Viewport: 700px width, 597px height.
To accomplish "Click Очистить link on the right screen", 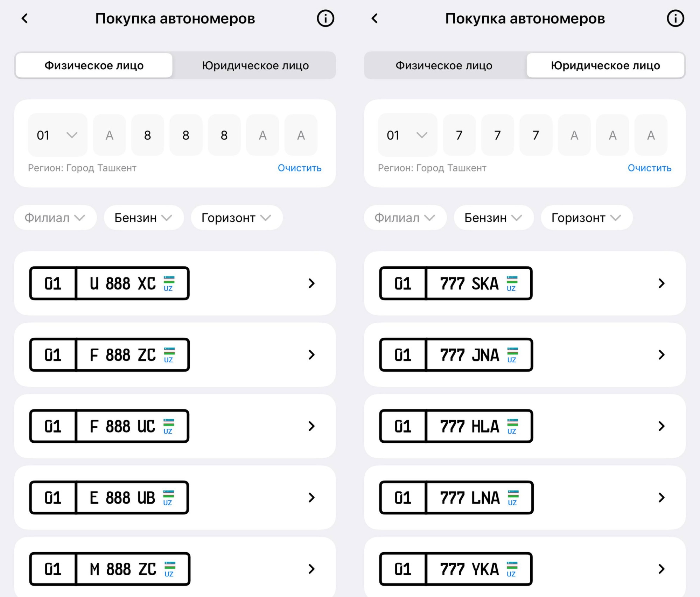I will click(x=649, y=168).
